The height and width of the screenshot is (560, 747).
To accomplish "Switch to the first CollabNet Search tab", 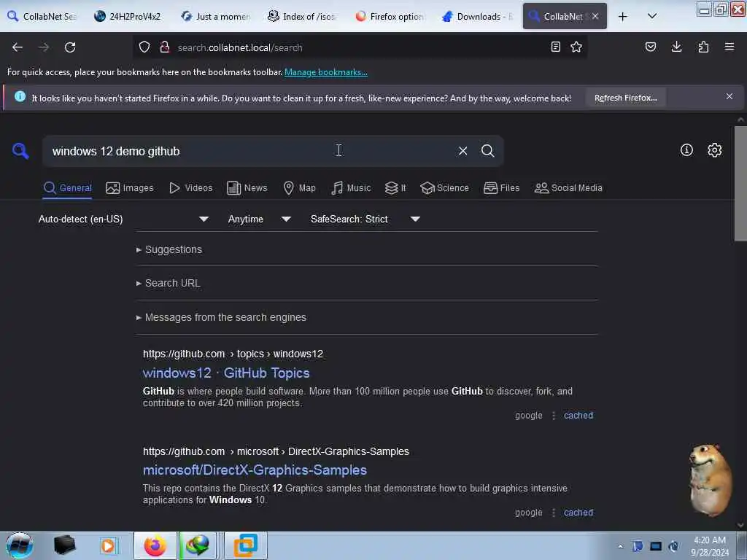I will pos(42,16).
